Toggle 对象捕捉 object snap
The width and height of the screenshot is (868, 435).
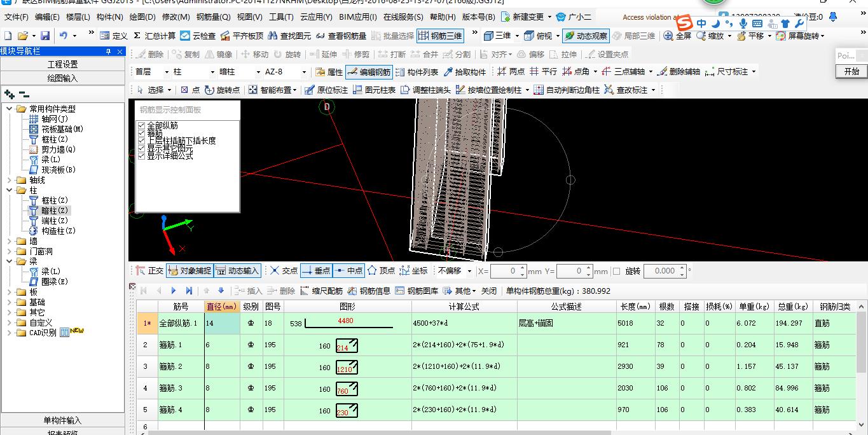[189, 271]
